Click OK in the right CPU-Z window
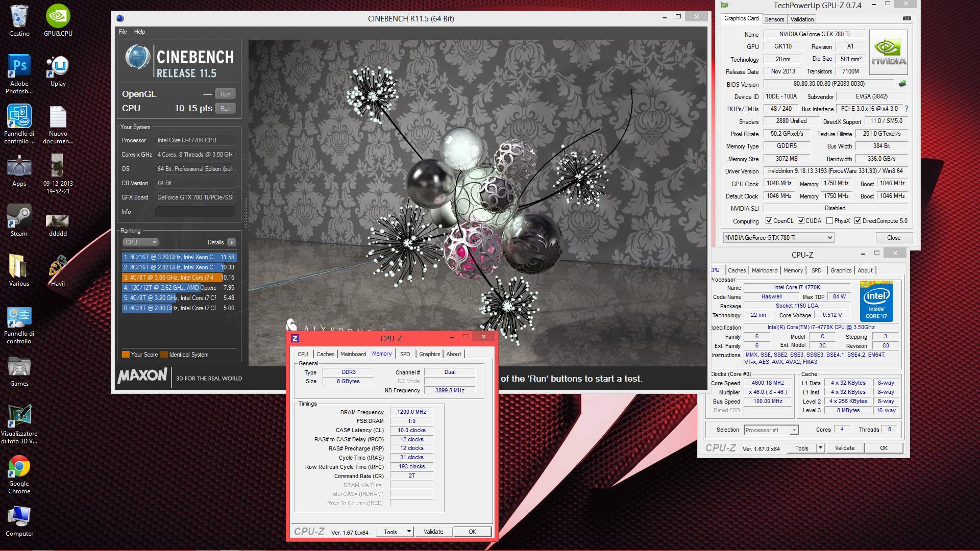This screenshot has height=551, width=980. (x=884, y=448)
